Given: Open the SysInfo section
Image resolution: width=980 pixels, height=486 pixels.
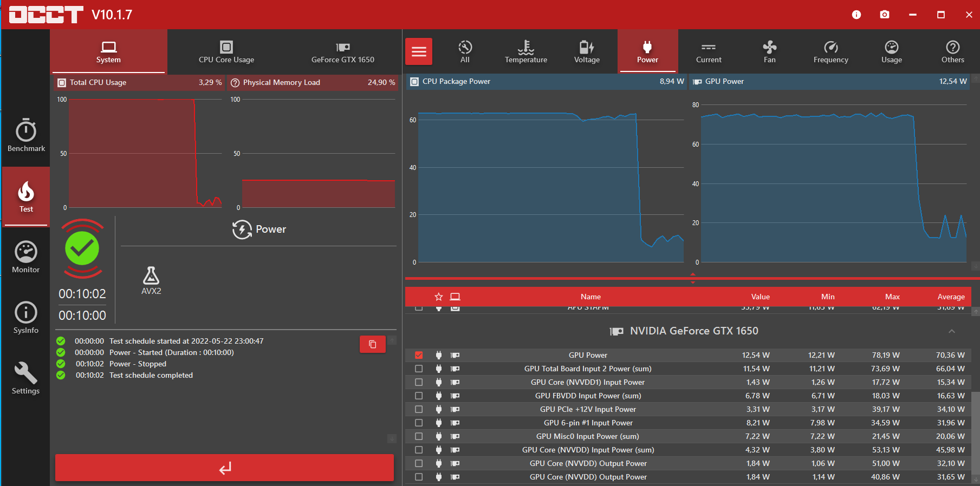Looking at the screenshot, I should (26, 317).
